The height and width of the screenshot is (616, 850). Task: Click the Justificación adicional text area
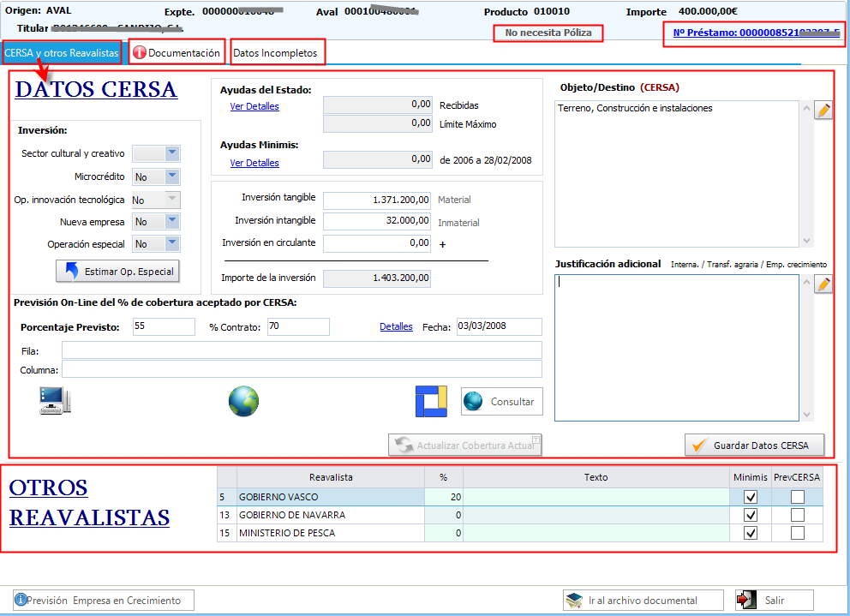point(677,348)
